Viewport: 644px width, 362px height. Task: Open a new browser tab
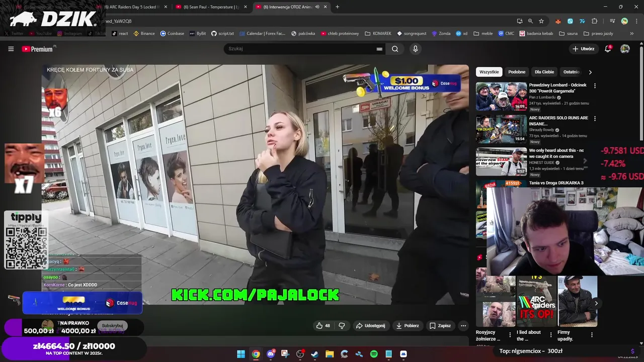pyautogui.click(x=337, y=7)
